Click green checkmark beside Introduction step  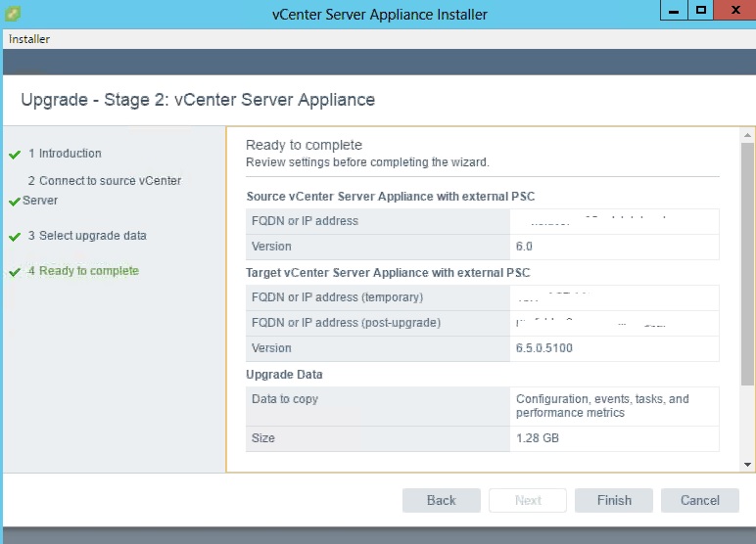click(15, 155)
